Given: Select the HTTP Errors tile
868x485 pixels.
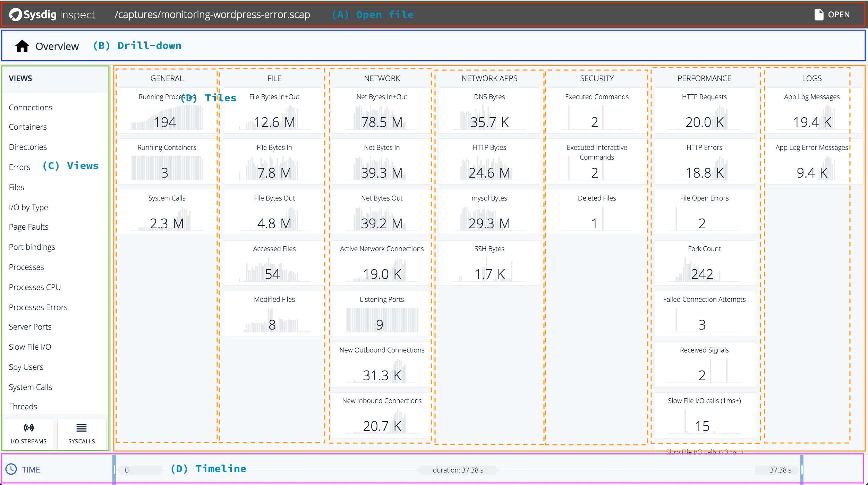Looking at the screenshot, I should (704, 162).
